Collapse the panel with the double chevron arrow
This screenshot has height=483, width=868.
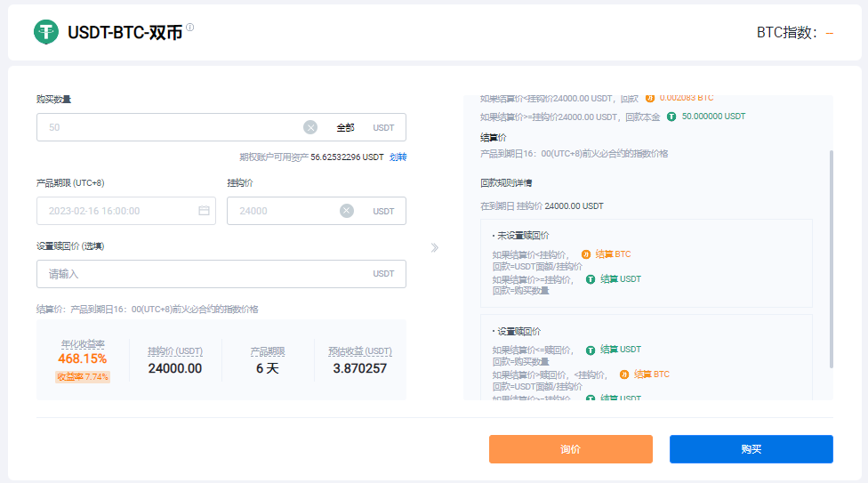pos(435,247)
